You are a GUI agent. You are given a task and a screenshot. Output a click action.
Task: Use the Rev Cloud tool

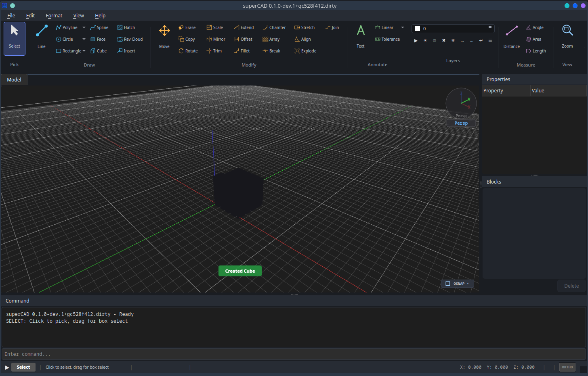point(130,39)
